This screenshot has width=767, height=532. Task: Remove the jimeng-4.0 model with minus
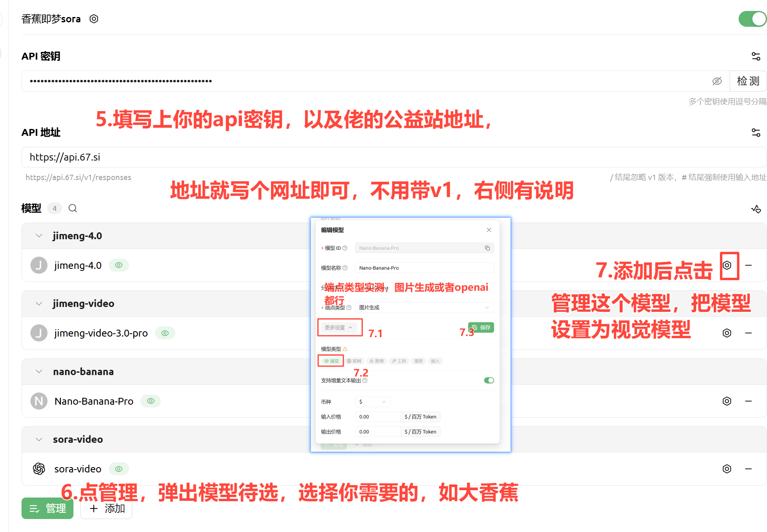[x=748, y=265]
